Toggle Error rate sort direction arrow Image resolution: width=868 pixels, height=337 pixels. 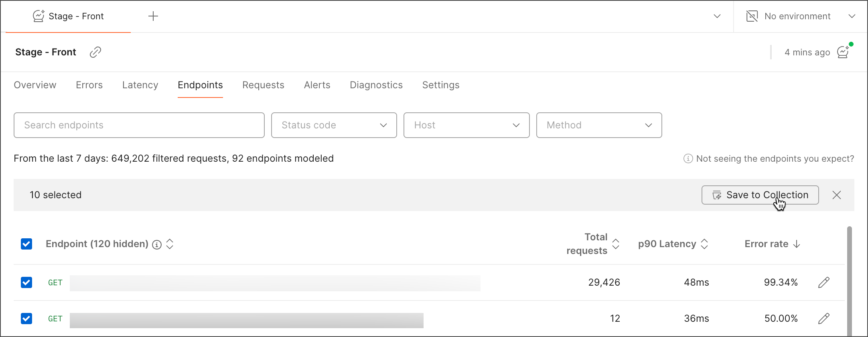tap(797, 244)
